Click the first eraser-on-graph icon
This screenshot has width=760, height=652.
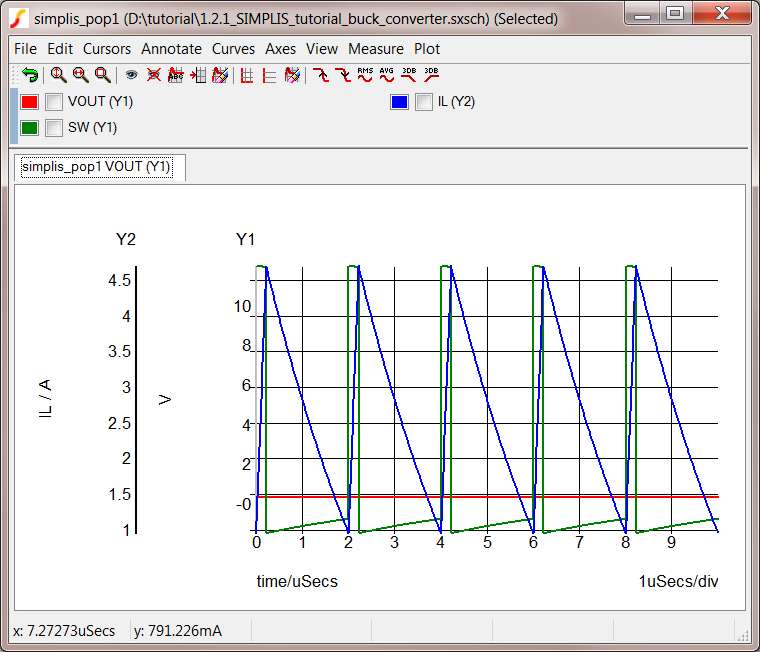[220, 75]
